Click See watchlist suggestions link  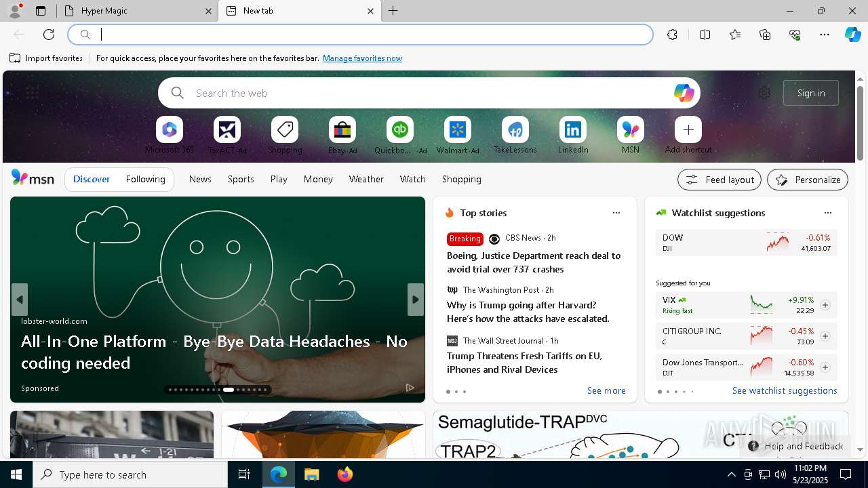[x=785, y=390]
